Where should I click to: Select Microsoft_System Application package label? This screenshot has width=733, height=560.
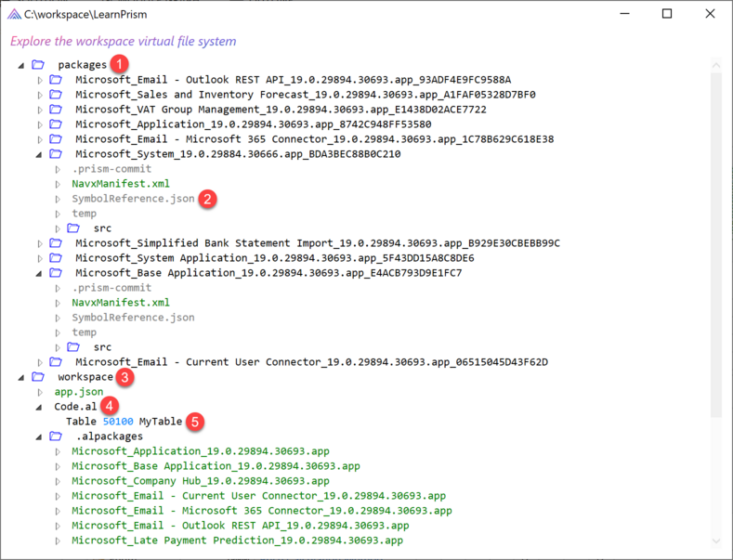click(275, 258)
